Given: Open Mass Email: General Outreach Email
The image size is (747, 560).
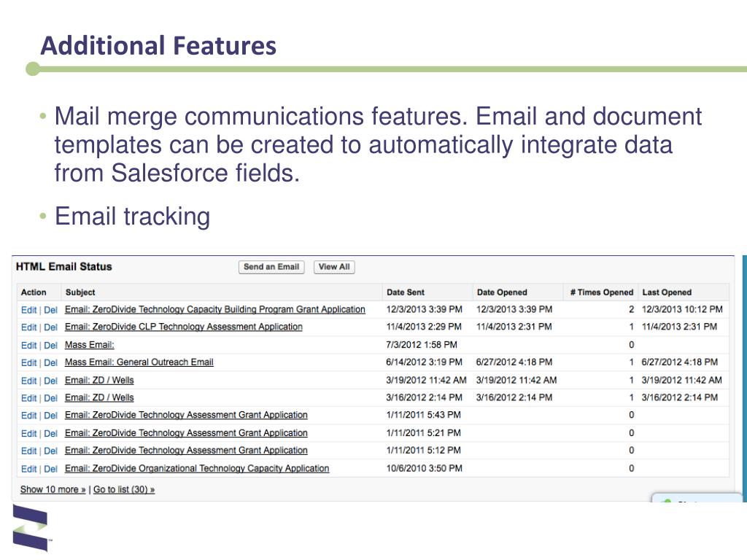Looking at the screenshot, I should 139,362.
